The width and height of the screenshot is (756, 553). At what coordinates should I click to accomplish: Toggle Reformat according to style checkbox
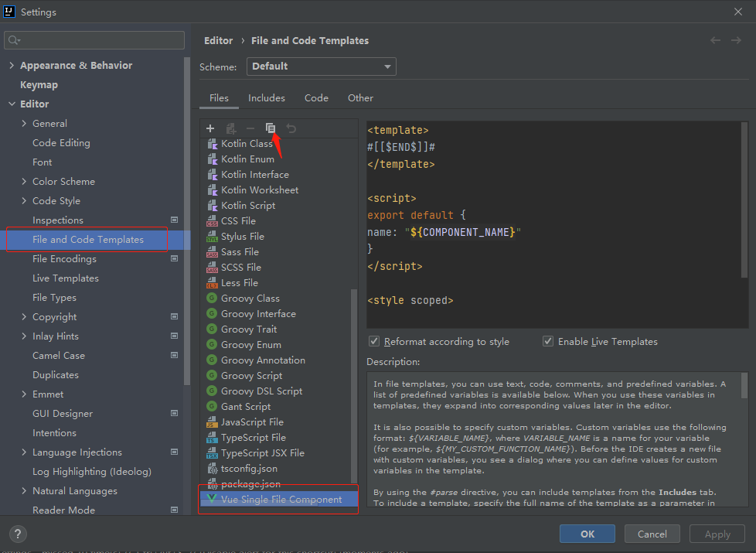coord(374,341)
